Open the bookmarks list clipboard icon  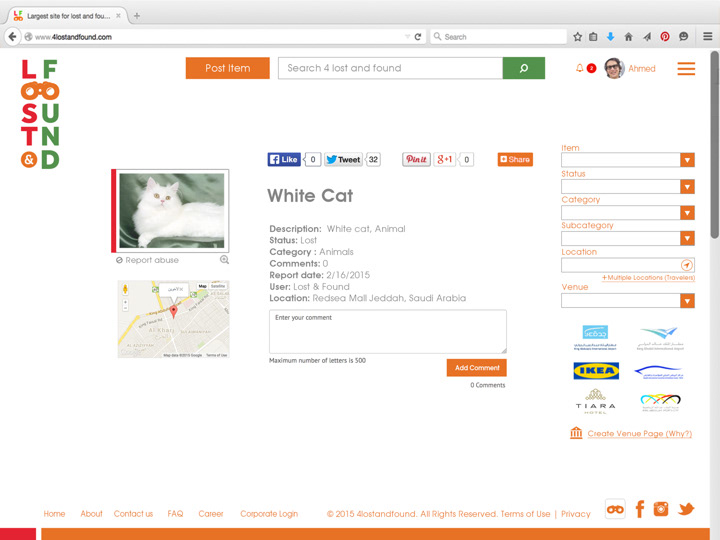(x=593, y=37)
